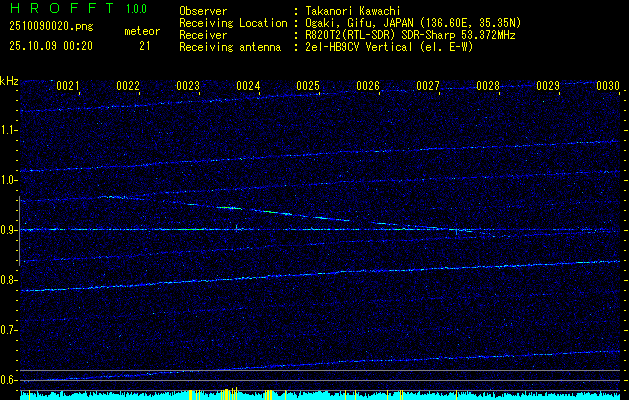Select the 0028 time marker
Image resolution: width=629 pixels, height=400 pixels.
[488, 87]
